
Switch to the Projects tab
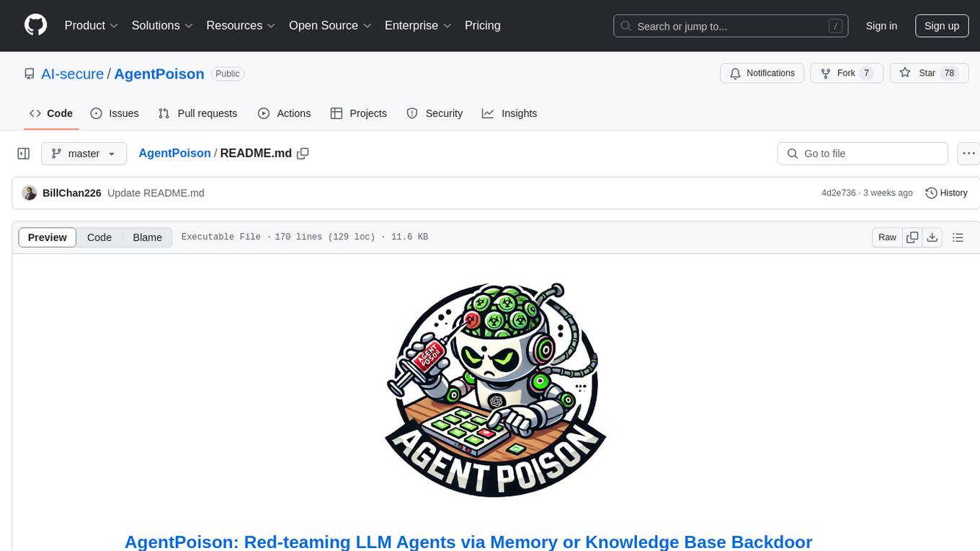point(358,113)
